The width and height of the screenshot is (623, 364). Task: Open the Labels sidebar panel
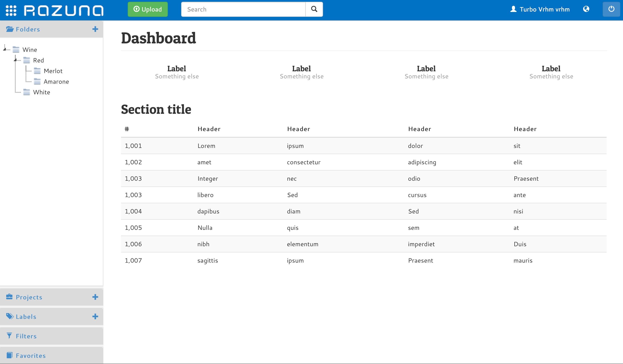(26, 317)
